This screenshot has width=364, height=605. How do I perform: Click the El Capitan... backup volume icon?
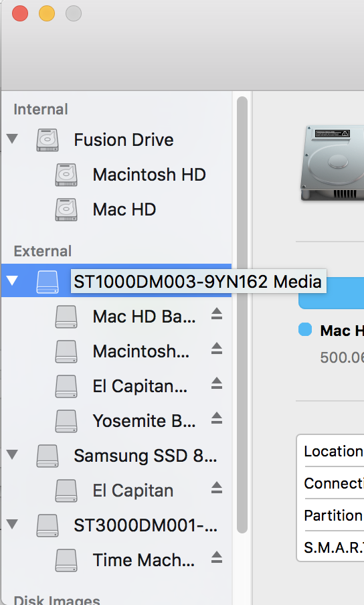[x=66, y=386]
